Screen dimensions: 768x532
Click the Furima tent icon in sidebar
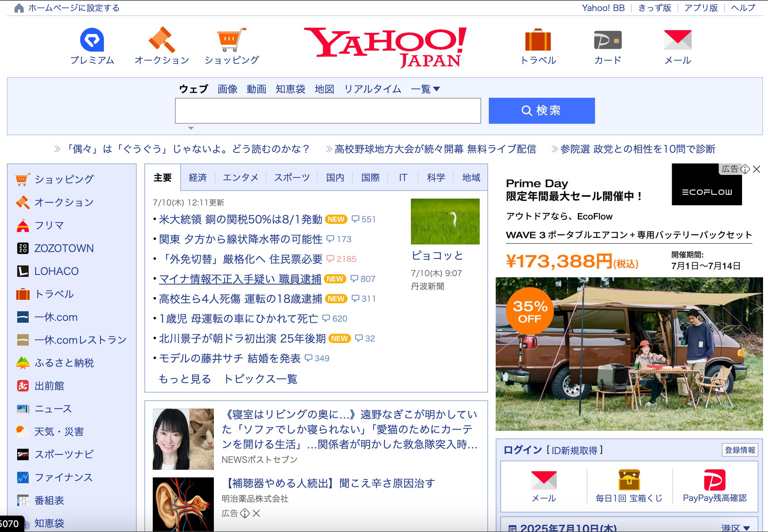[23, 225]
